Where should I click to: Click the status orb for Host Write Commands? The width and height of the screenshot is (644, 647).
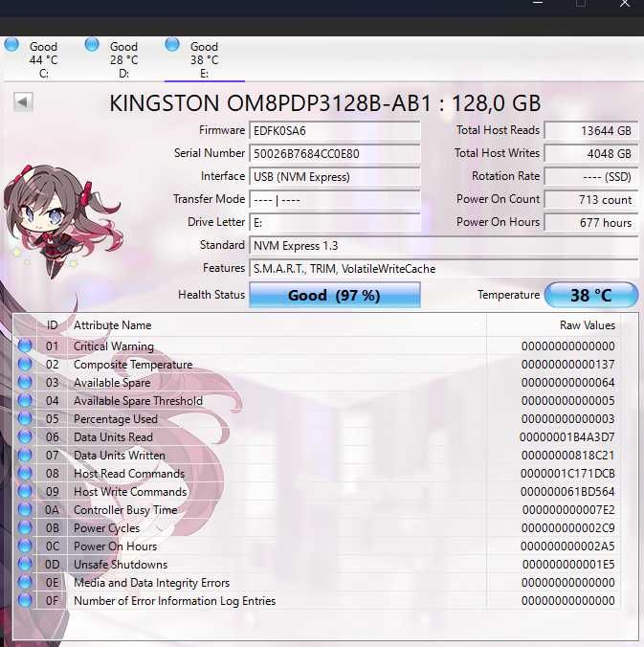coord(25,491)
